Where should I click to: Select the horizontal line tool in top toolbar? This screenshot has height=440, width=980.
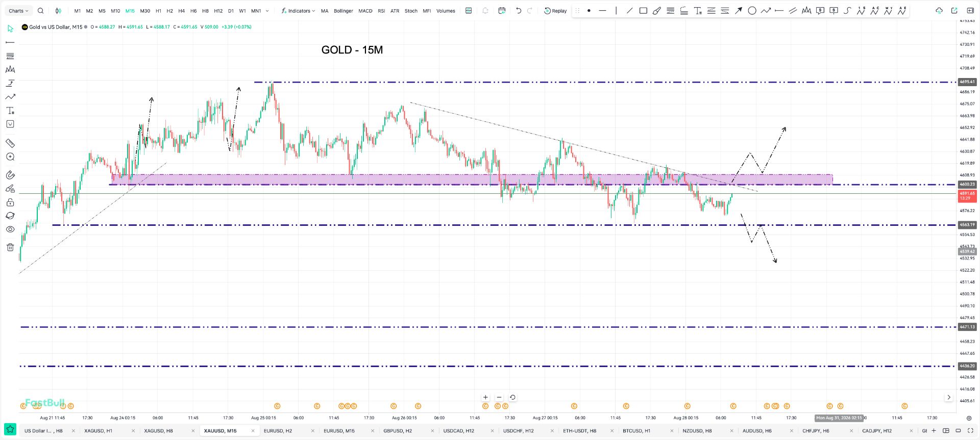coord(602,11)
